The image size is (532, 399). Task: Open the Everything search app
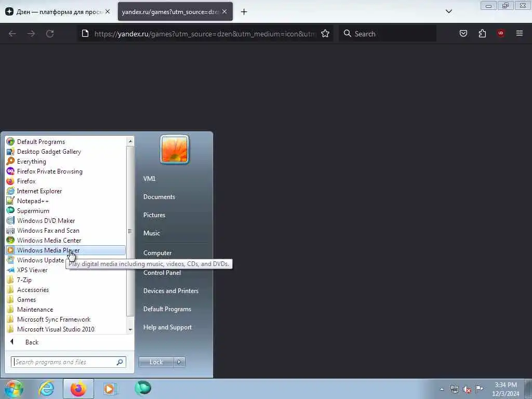coord(66,162)
